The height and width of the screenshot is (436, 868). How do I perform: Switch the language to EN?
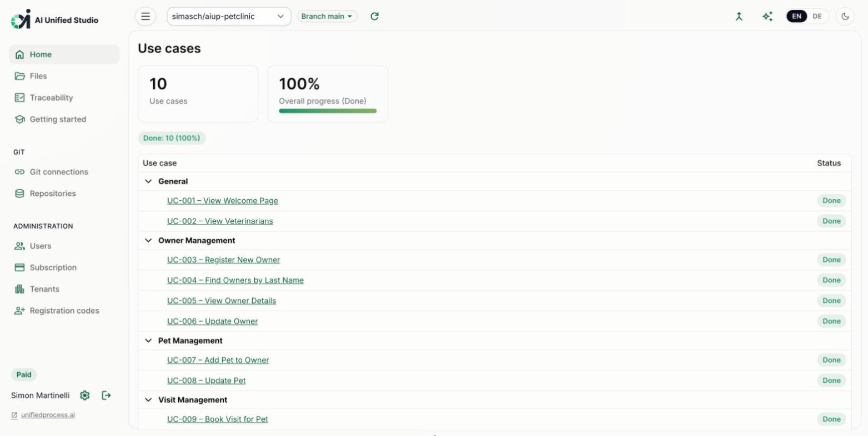click(796, 16)
